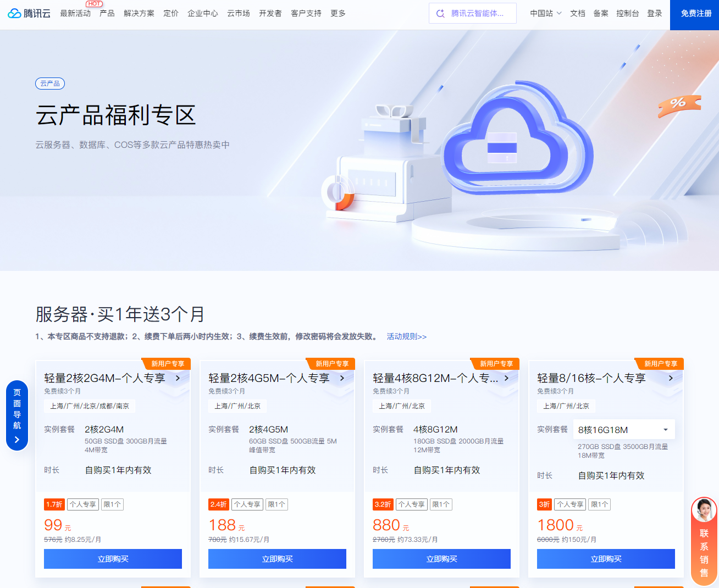
Task: Buy the 1800元 plan with 立即购买
Action: point(606,559)
